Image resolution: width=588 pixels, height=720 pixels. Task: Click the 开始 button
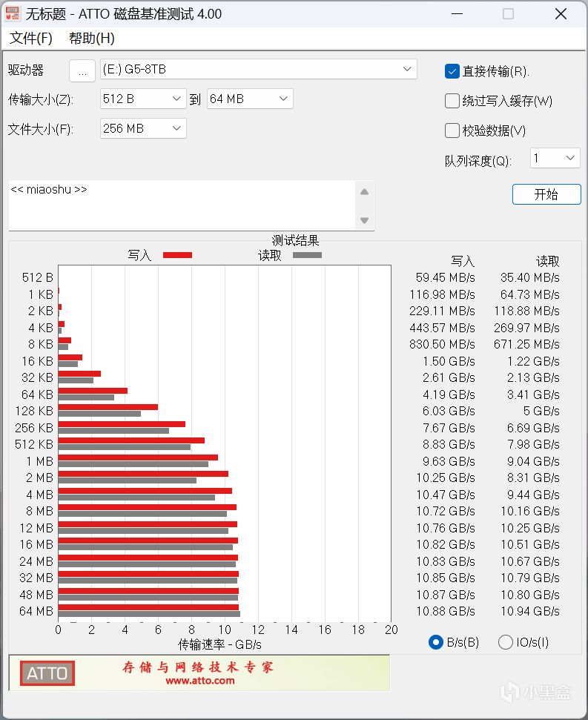[x=546, y=194]
